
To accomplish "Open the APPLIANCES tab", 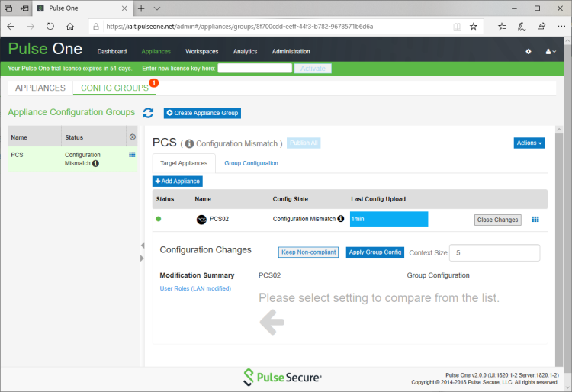I will point(40,88).
